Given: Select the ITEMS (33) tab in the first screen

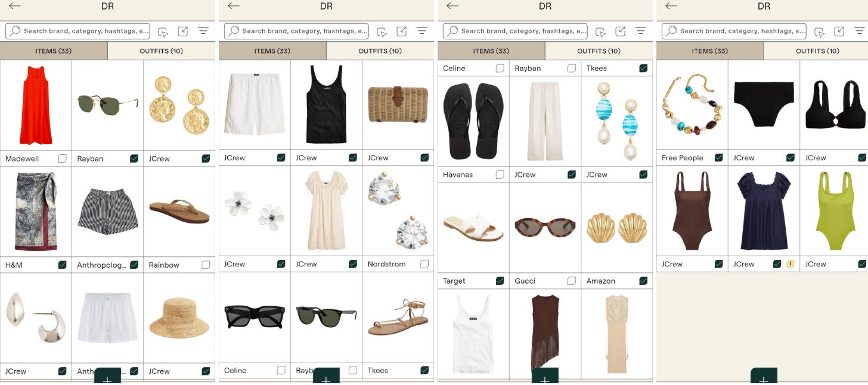Looking at the screenshot, I should [54, 51].
